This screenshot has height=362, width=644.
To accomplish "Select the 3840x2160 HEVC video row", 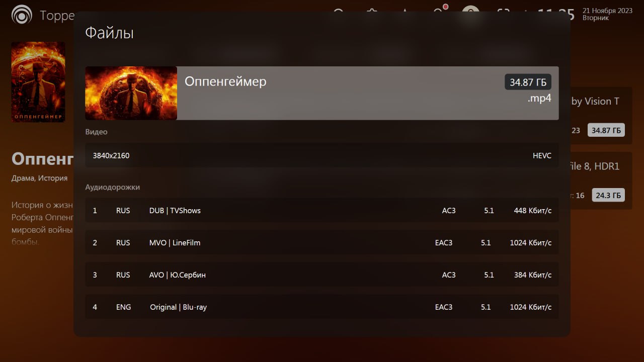I will pos(321,155).
